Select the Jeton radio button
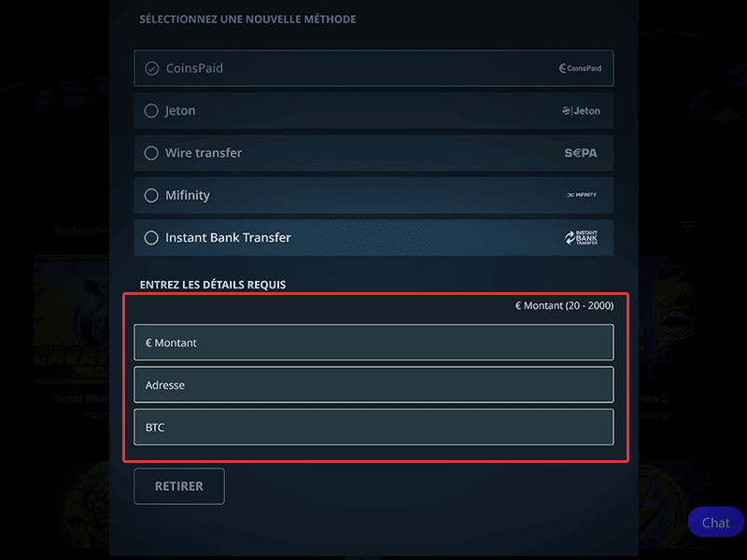The image size is (747, 560). pyautogui.click(x=151, y=111)
